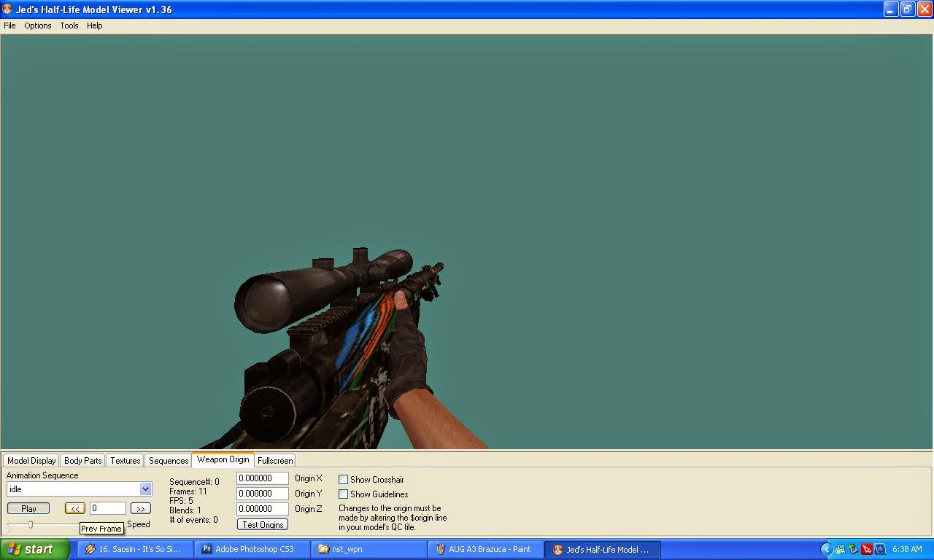Click the Frames: 11 info text
Image resolution: width=934 pixels, height=560 pixels.
[x=188, y=491]
